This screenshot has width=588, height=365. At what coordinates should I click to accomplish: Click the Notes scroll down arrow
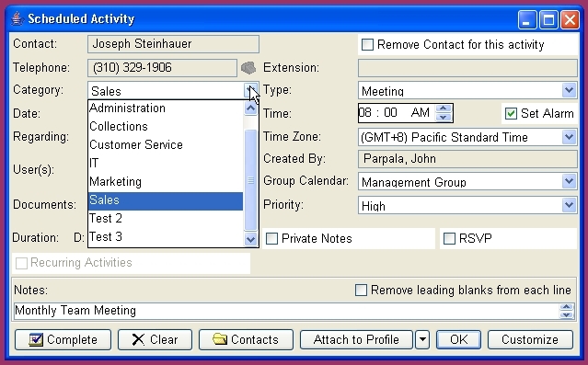[x=566, y=315]
